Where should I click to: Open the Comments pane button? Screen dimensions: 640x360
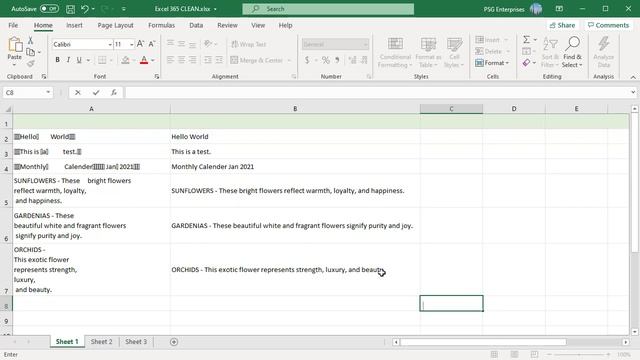(608, 25)
